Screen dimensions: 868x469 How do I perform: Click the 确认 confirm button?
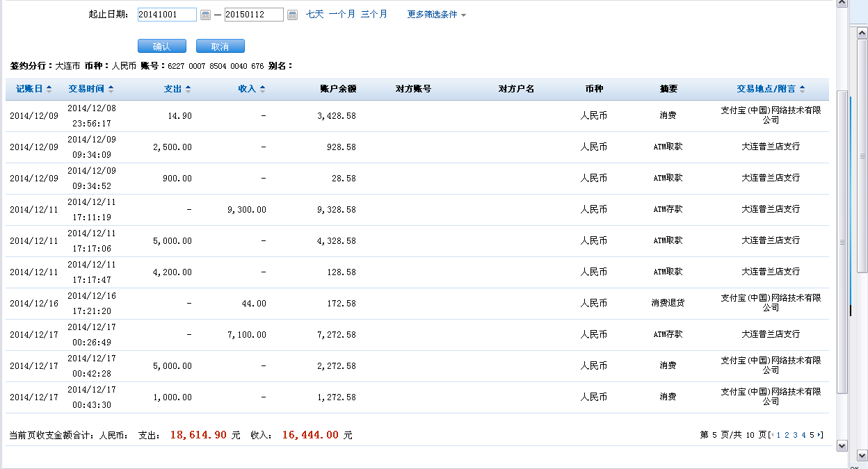(x=162, y=47)
